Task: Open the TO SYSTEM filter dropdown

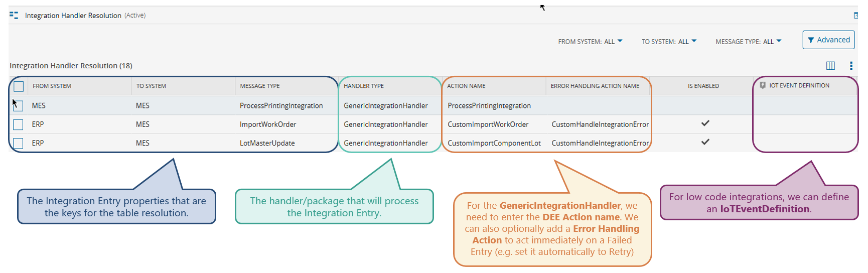Action: click(669, 42)
